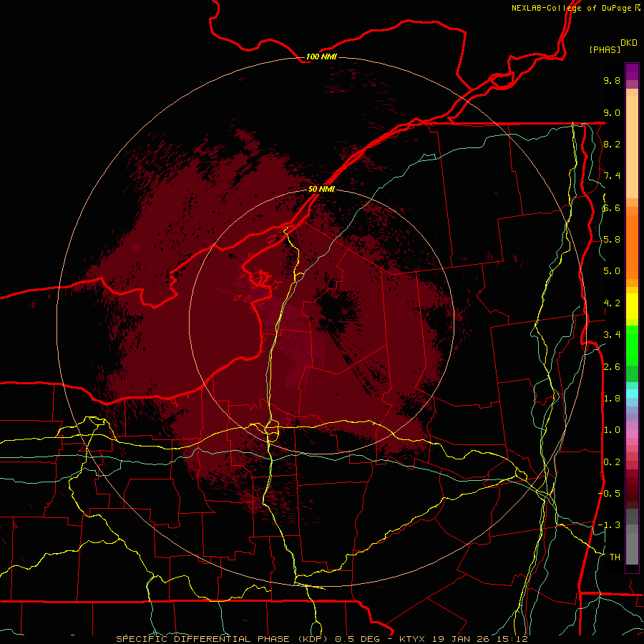The height and width of the screenshot is (644, 644).
Task: Pick the pink color bar segment
Action: [x=632, y=434]
